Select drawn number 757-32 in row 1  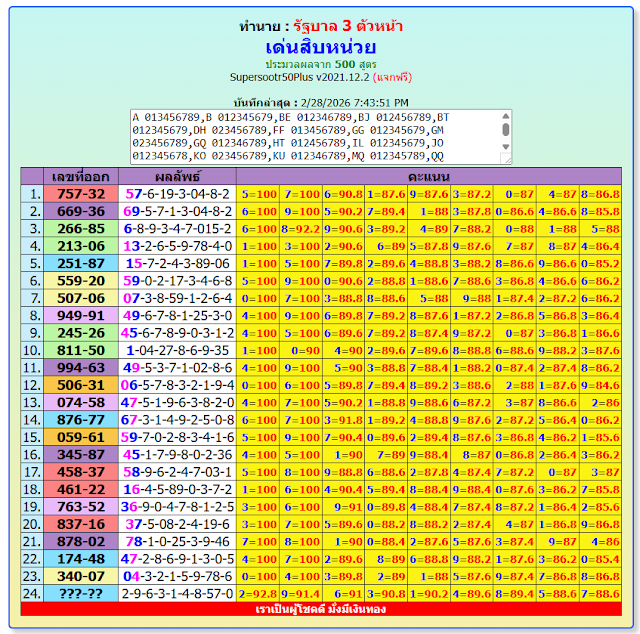[x=81, y=194]
